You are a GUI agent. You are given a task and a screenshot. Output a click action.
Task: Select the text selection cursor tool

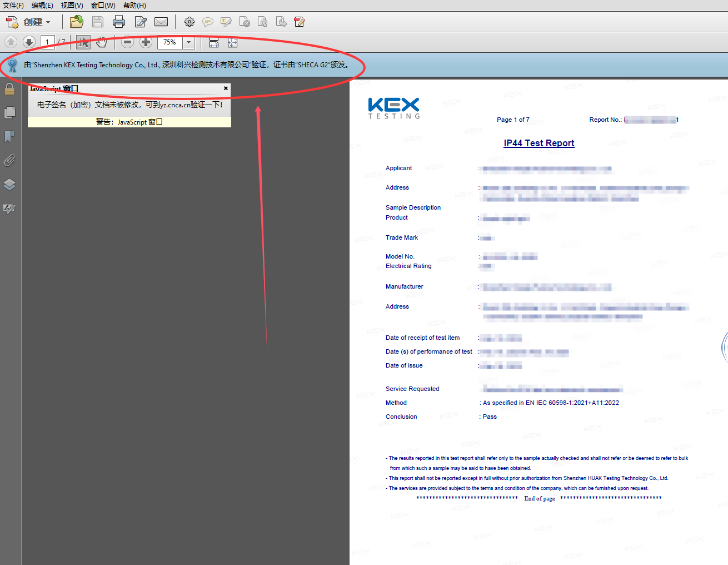83,42
